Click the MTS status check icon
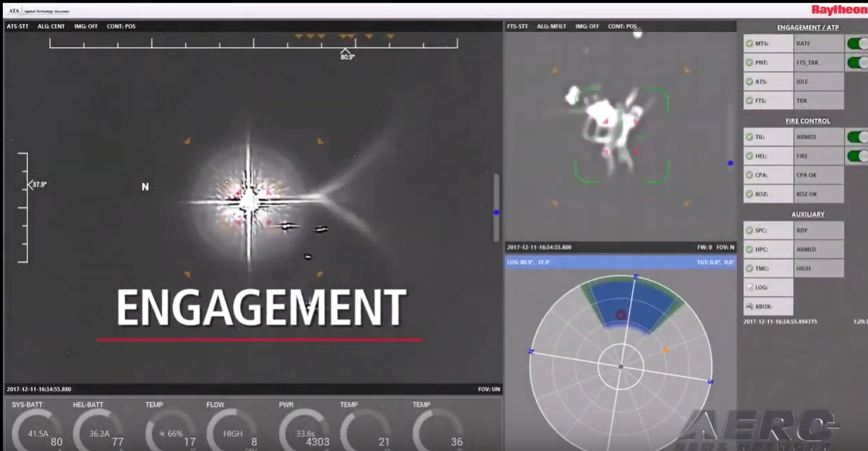The width and height of the screenshot is (868, 451). (x=750, y=44)
